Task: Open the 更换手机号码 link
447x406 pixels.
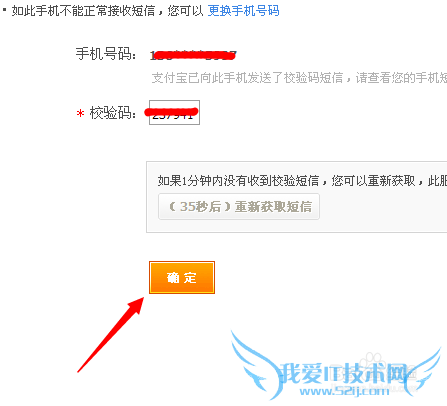Action: point(243,11)
